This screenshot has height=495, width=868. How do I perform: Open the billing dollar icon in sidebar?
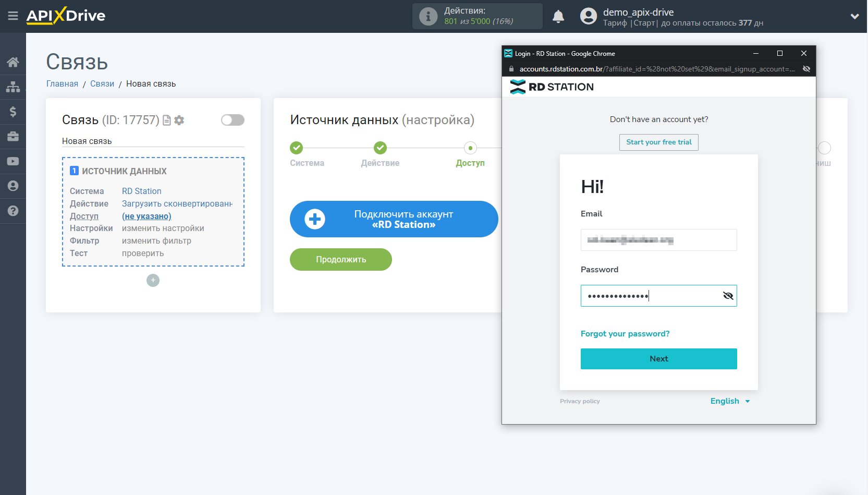[x=13, y=112]
